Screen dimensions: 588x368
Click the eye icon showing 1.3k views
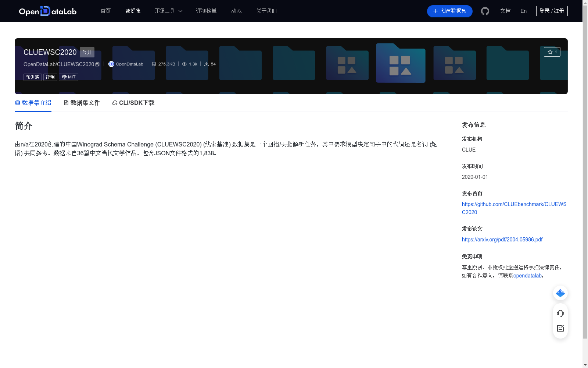[184, 64]
